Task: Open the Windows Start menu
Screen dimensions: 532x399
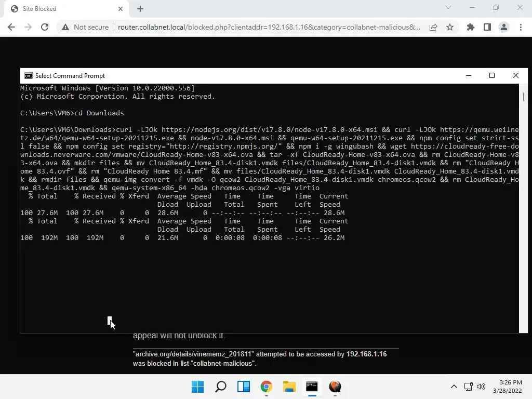Action: click(x=198, y=387)
